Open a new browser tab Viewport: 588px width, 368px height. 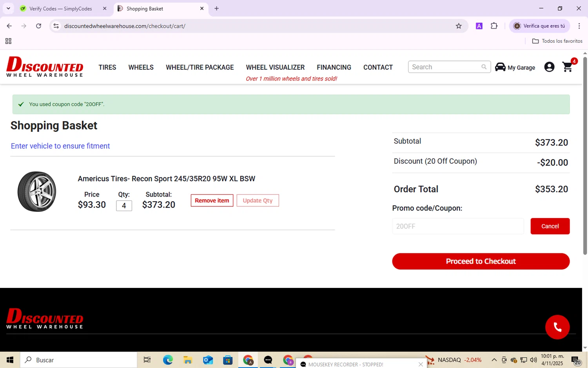[216, 8]
